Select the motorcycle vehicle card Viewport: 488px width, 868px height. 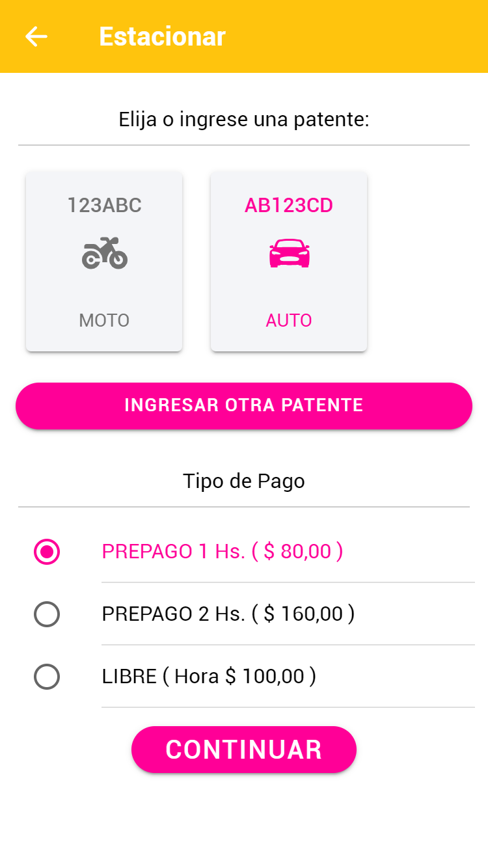click(x=104, y=286)
